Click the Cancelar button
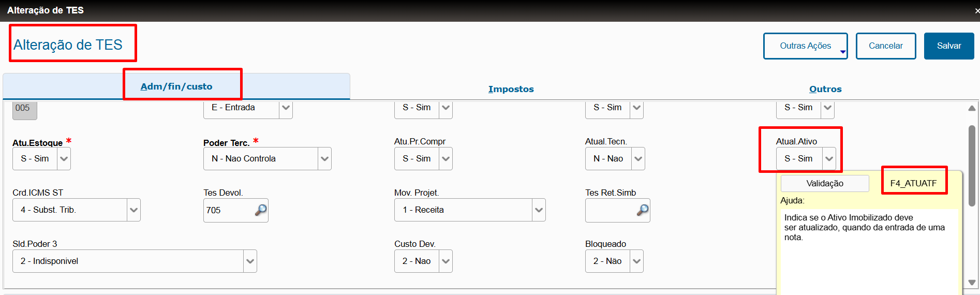Screen dimensions: 980x295 pyautogui.click(x=886, y=46)
